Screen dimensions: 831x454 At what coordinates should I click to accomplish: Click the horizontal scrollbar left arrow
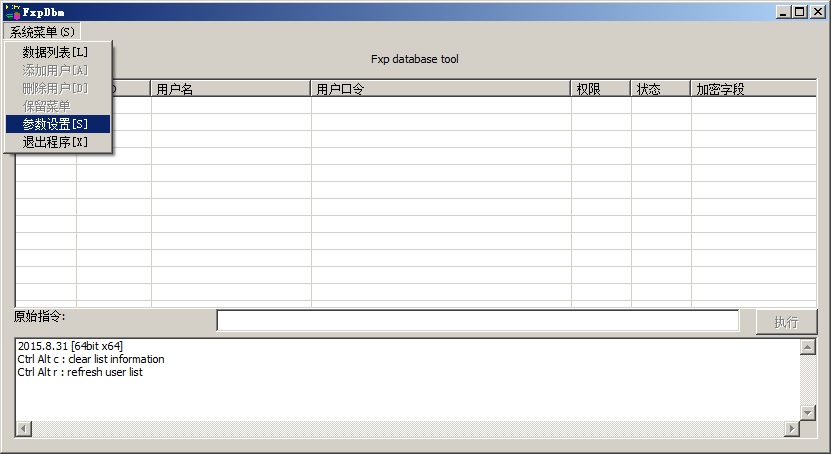(x=23, y=429)
